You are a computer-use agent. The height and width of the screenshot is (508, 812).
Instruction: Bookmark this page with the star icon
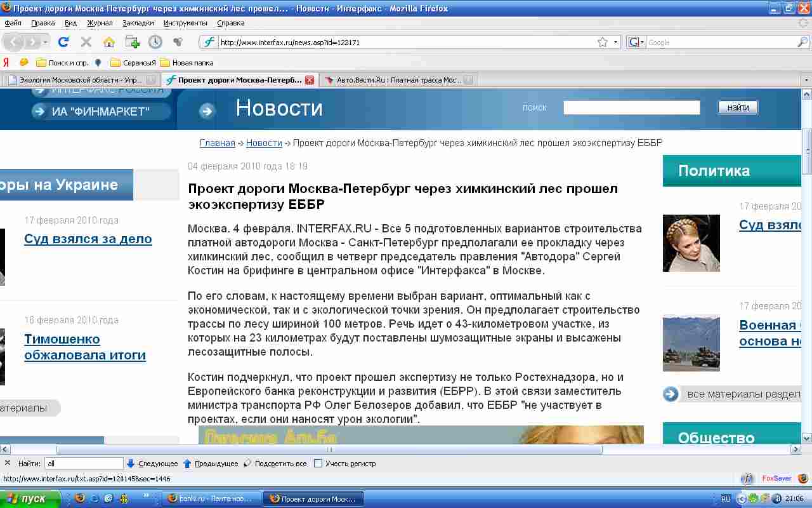(x=602, y=43)
